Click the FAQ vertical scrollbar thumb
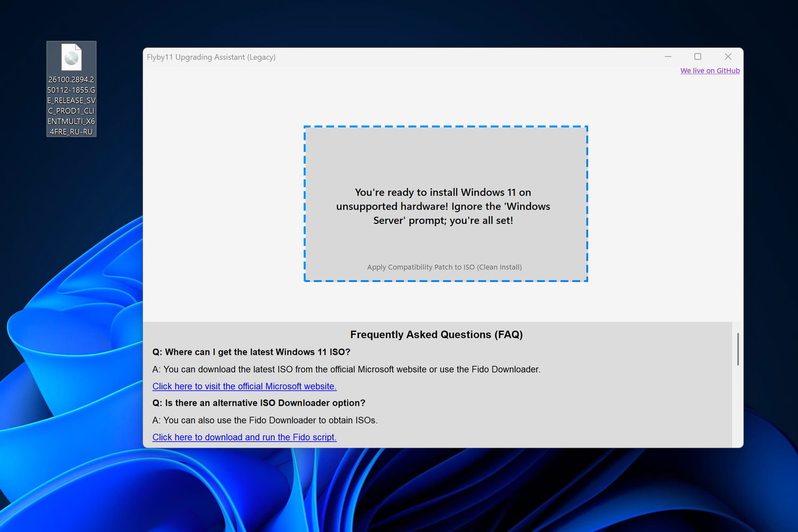The width and height of the screenshot is (798, 532). pos(738,349)
